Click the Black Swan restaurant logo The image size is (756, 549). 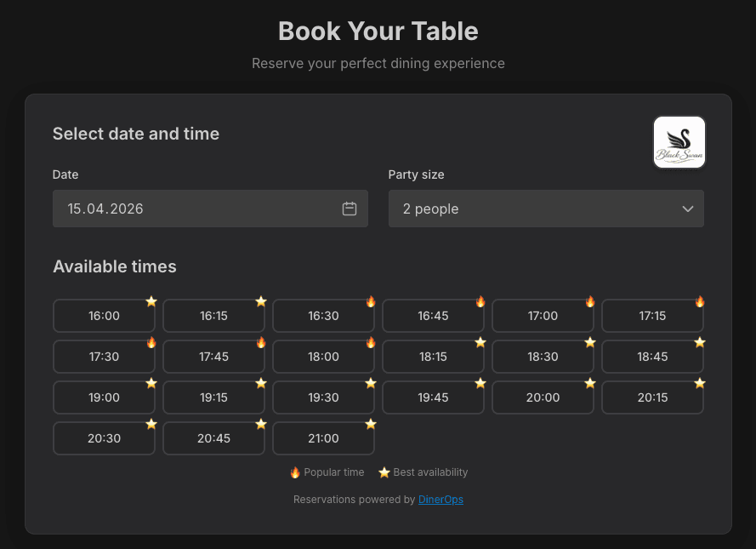679,141
